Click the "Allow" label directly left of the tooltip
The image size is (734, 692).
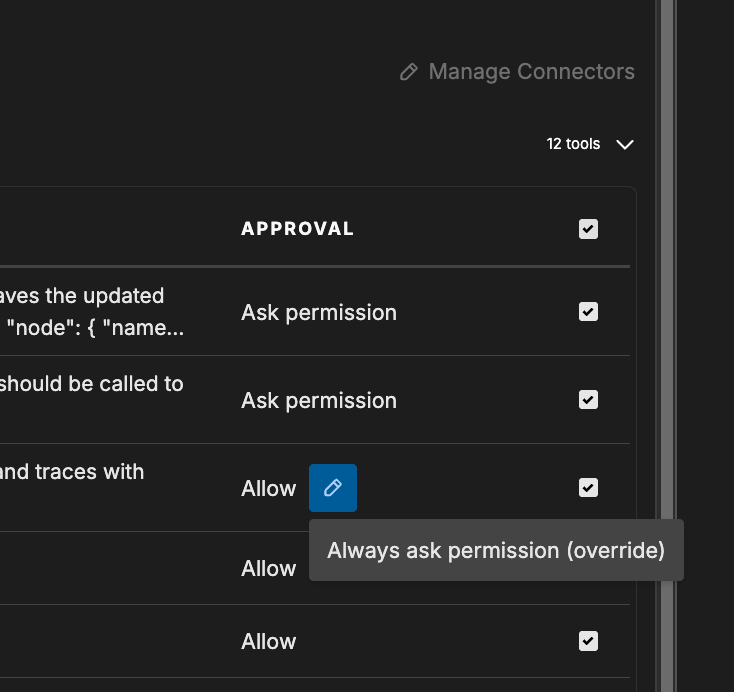click(x=269, y=569)
